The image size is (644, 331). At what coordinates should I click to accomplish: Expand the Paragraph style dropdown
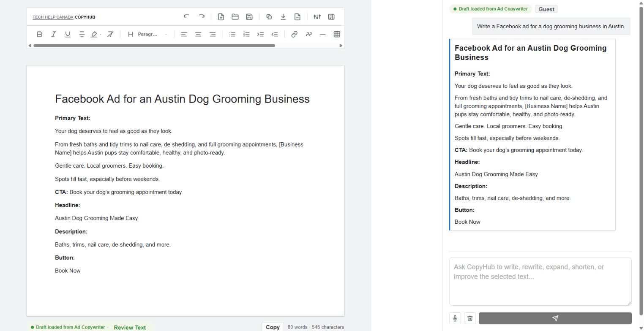coord(153,34)
